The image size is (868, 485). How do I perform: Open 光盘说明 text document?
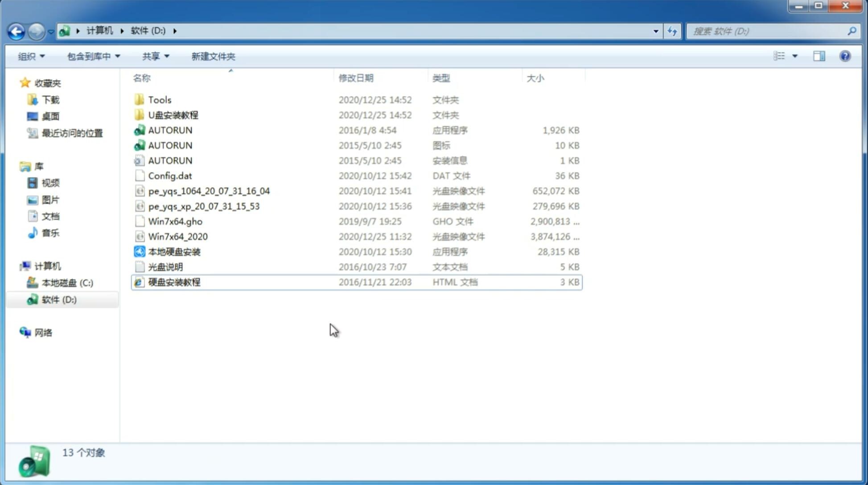pyautogui.click(x=165, y=266)
